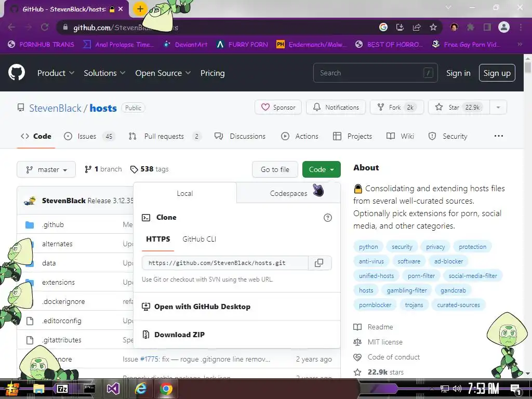532x399 pixels.
Task: Expand the Open Source menu
Action: point(163,73)
